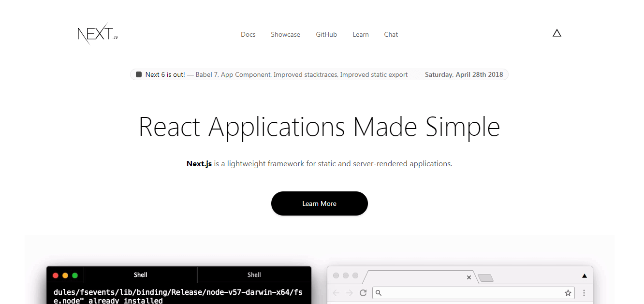Select the first Shell tab in terminal
Screen dimensions: 644x304
(x=141, y=275)
